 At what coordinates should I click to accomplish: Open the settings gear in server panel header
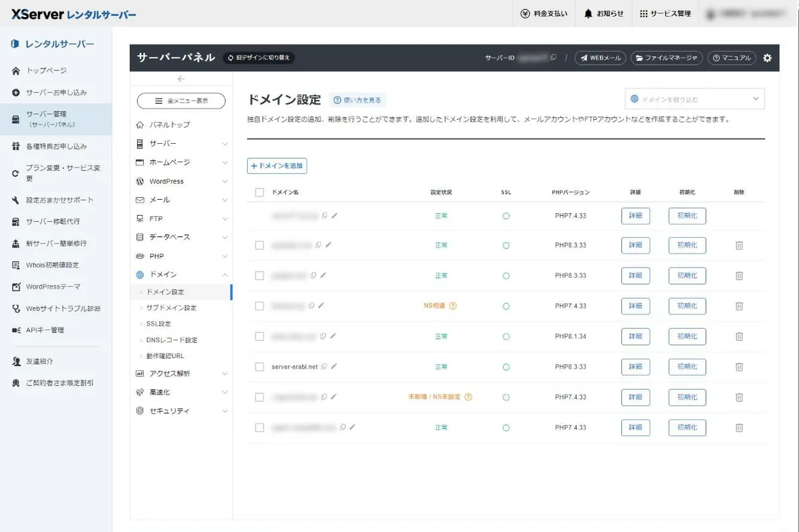click(767, 58)
